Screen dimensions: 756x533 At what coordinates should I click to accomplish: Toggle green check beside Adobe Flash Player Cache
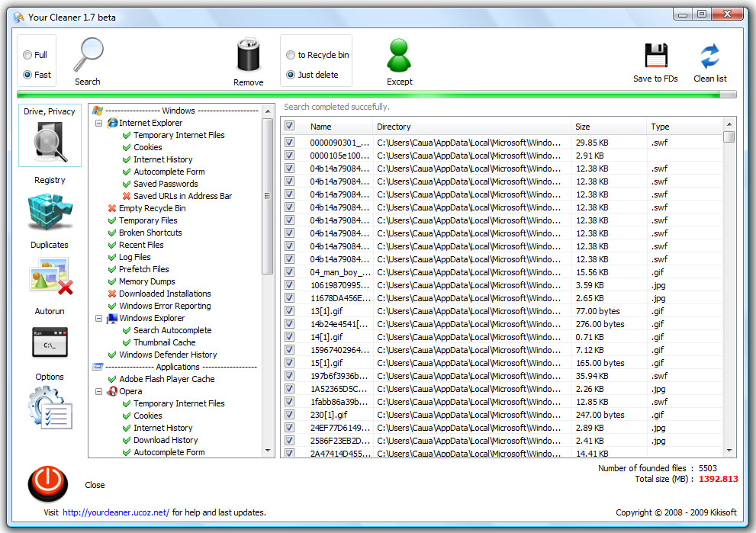(112, 379)
